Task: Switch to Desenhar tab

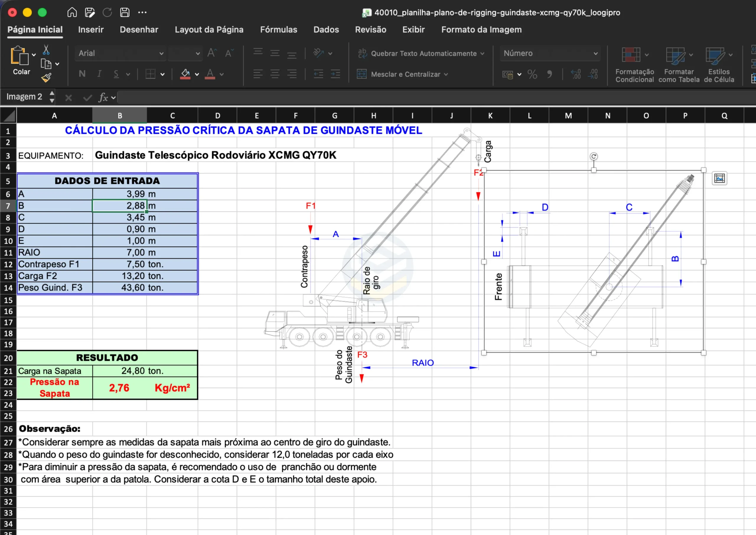Action: point(139,30)
